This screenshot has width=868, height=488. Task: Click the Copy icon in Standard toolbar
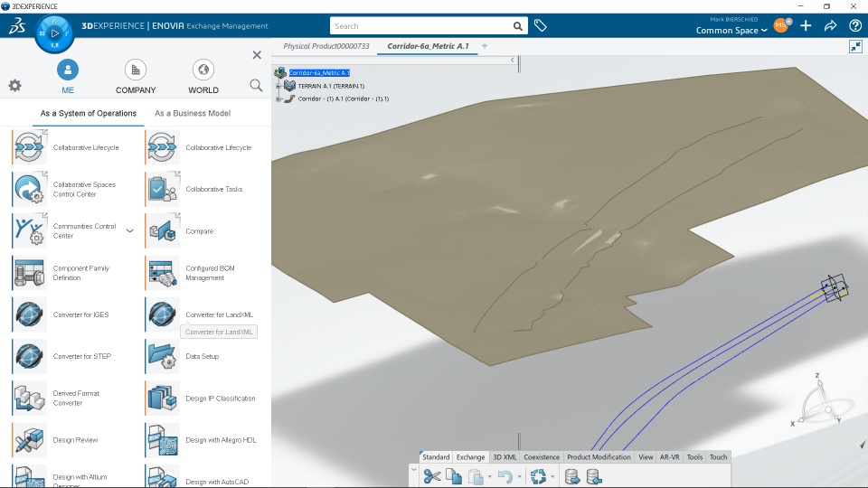[453, 476]
